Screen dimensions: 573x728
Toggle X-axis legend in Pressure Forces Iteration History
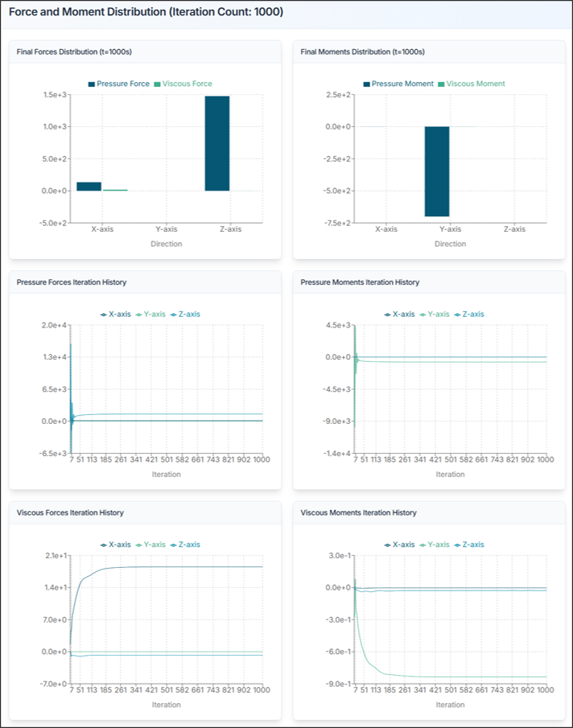tap(115, 315)
